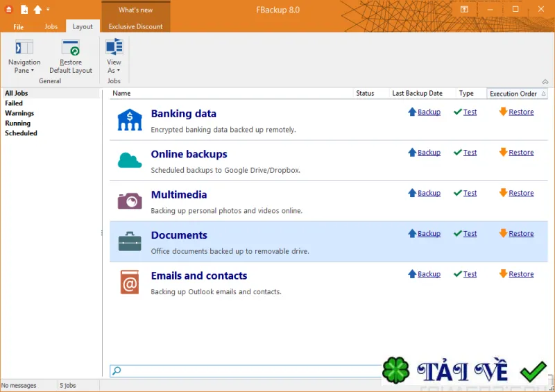
Task: Click the Restore Default Layout icon
Action: point(71,48)
